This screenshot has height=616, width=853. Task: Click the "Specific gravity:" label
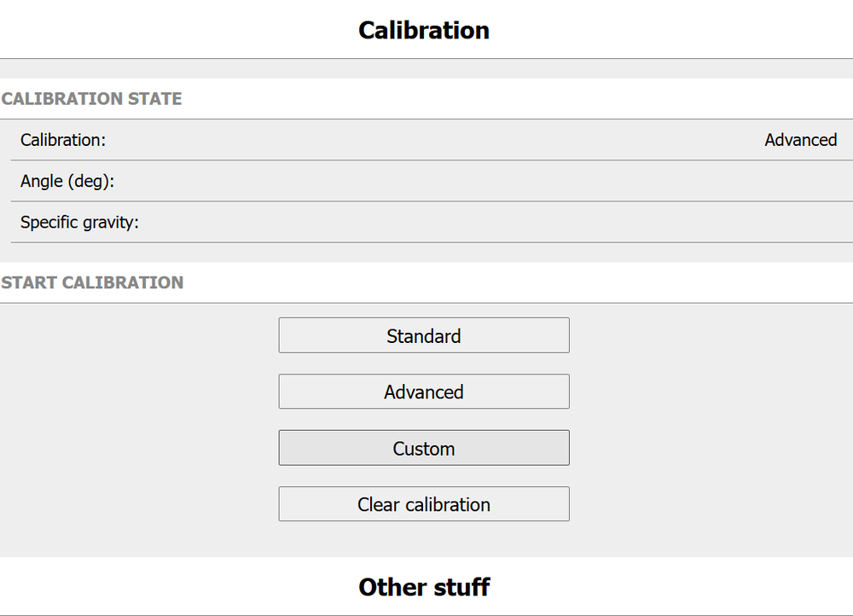coord(79,223)
